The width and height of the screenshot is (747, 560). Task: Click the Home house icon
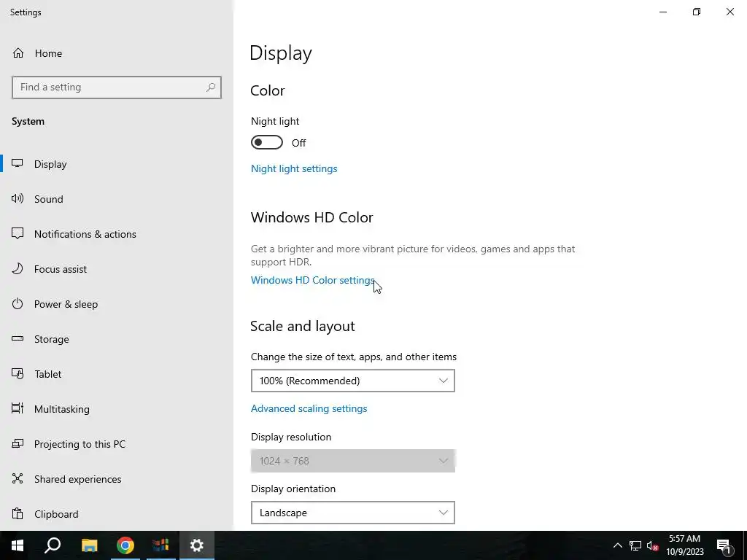[18, 52]
